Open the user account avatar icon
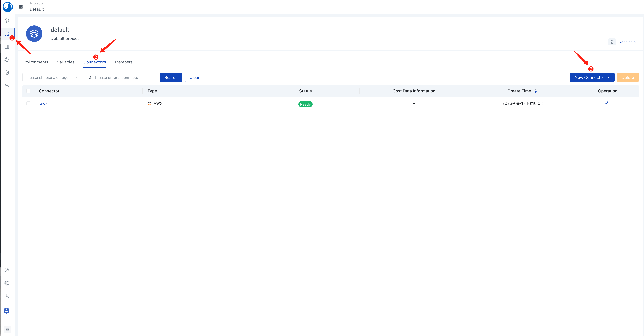 tap(7, 311)
